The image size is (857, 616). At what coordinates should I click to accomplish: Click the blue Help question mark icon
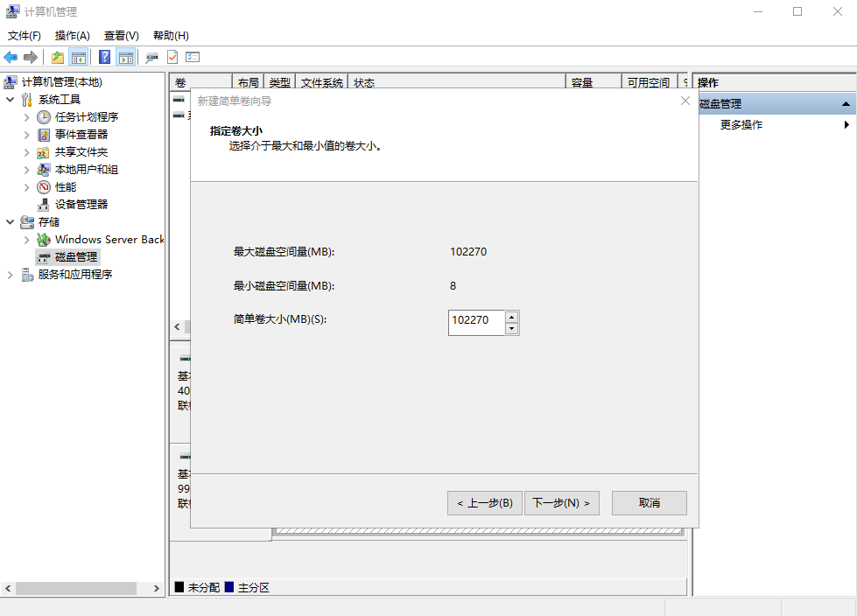click(104, 57)
